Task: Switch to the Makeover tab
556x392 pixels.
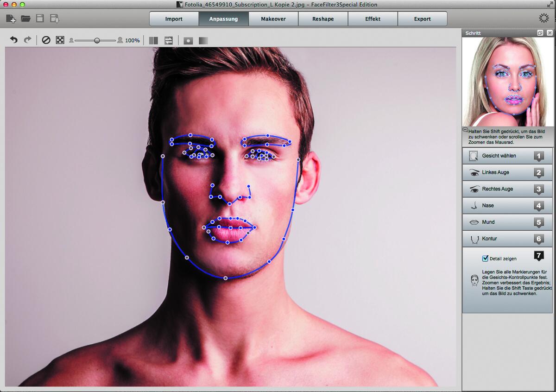Action: 273,19
